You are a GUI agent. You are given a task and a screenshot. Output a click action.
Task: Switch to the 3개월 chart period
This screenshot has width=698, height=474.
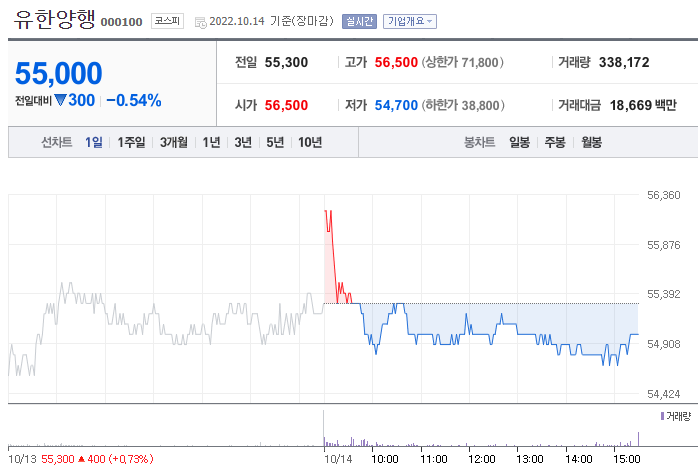(x=174, y=142)
